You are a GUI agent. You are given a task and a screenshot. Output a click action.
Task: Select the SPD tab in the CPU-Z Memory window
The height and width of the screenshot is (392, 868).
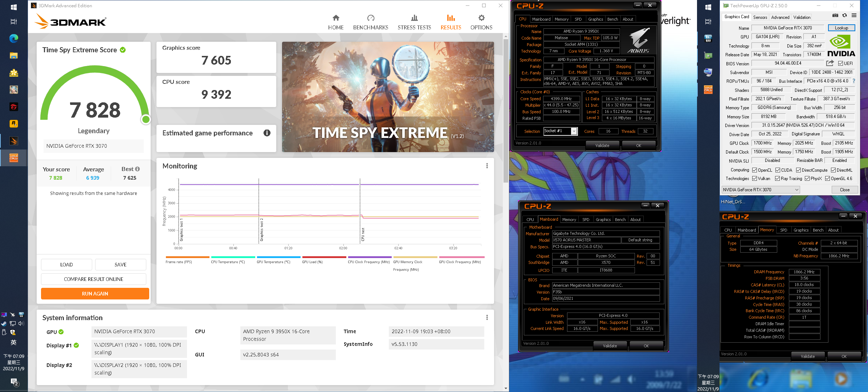(784, 230)
